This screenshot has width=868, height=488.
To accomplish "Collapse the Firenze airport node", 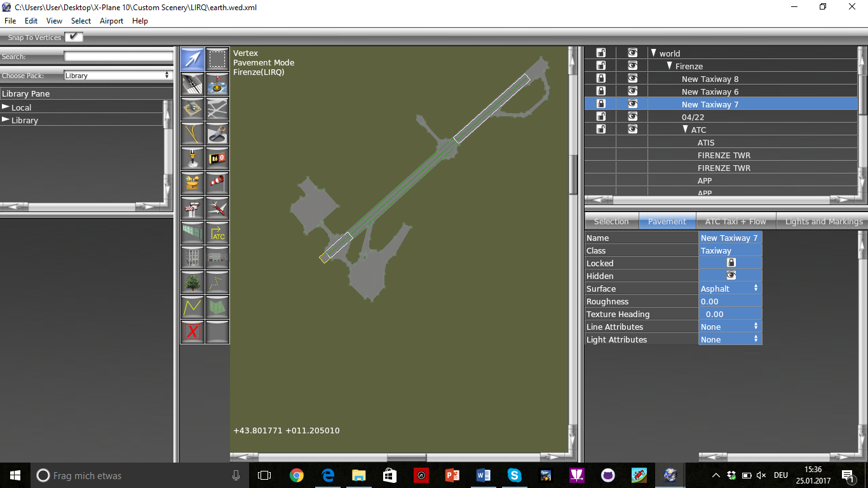I will coord(669,65).
